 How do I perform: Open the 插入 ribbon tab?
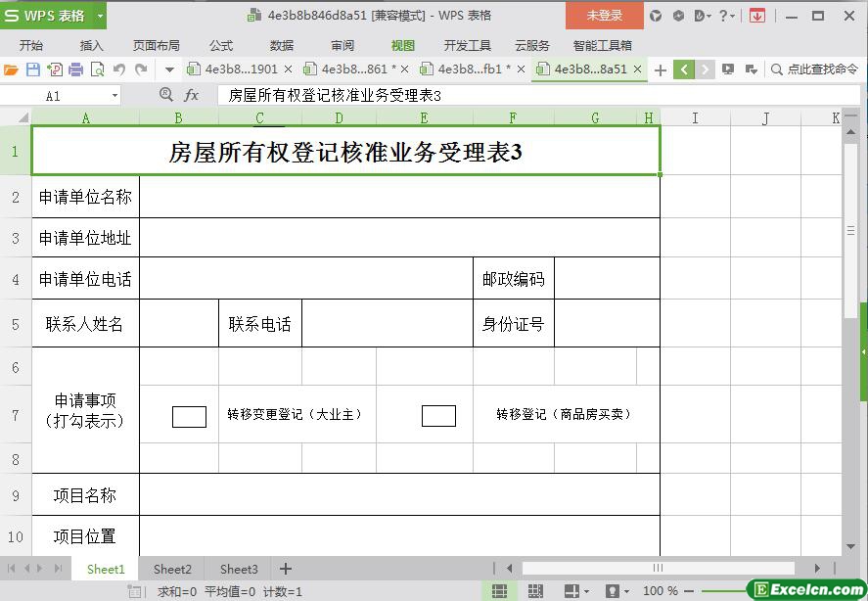(91, 45)
